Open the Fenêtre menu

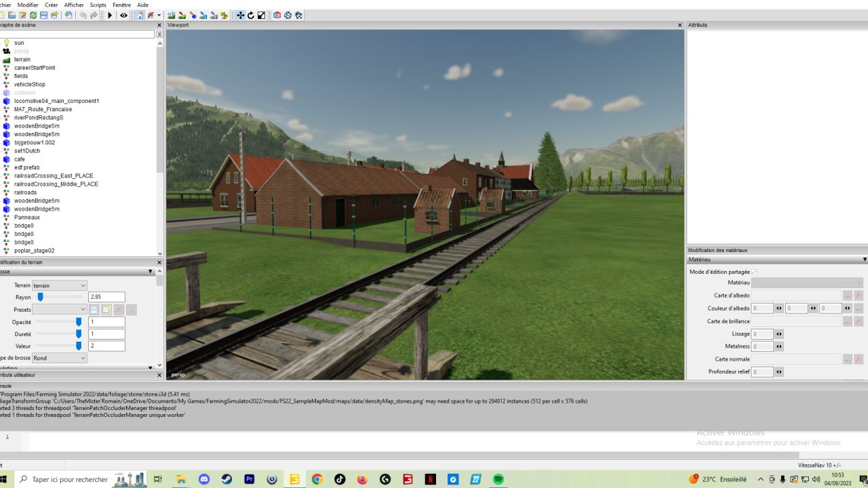pos(122,5)
